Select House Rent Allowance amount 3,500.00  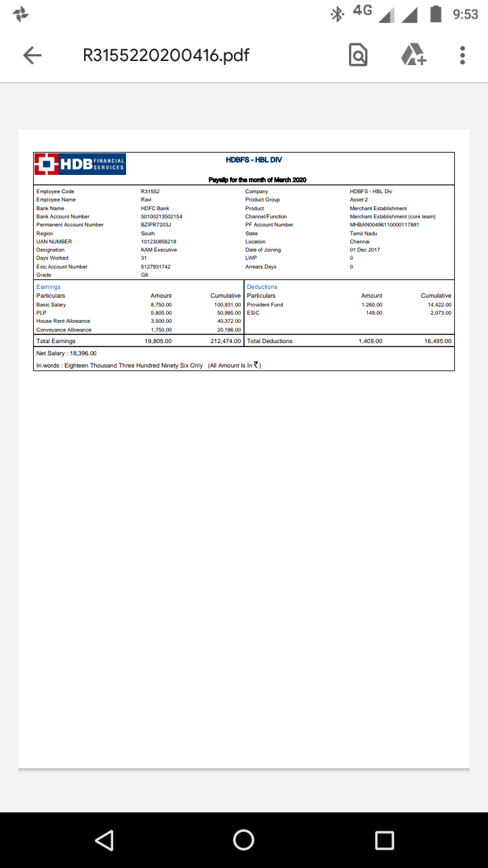(x=161, y=321)
